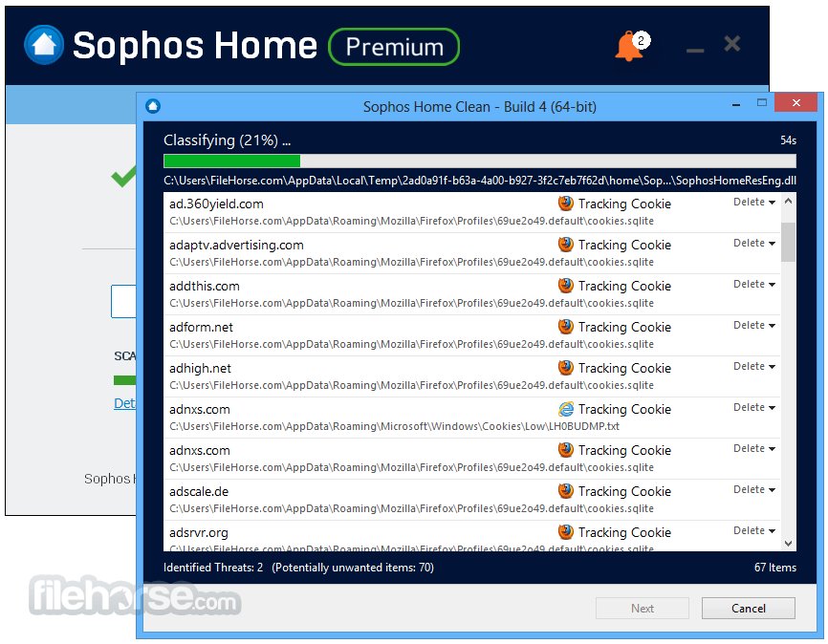Click the Sophos Home house logo icon

(44, 45)
